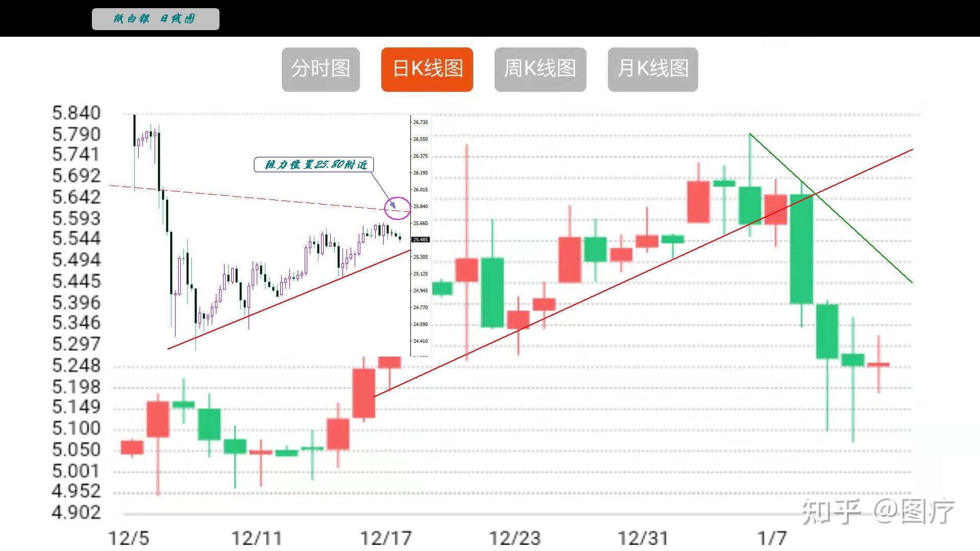Click the 12/17 date label
Viewport: 980px width, 551px height.
386,538
